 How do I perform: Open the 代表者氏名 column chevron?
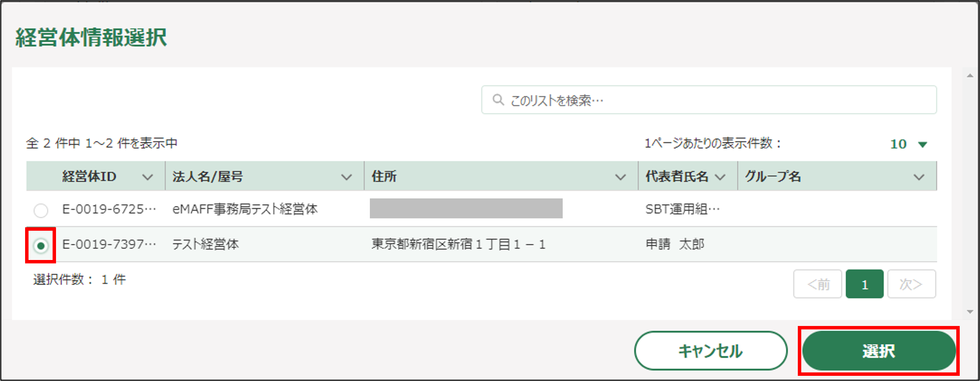(720, 177)
